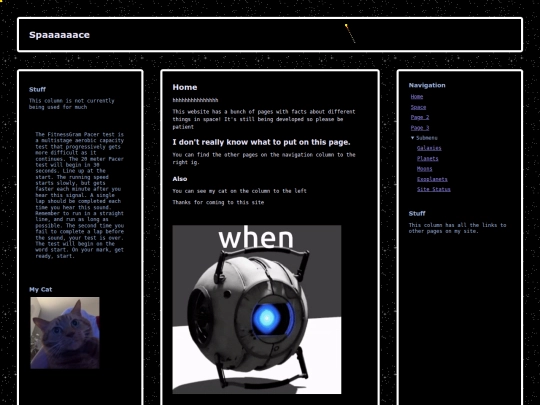This screenshot has width=540, height=405.
Task: Open the Galaxies submenu link
Action: click(429, 148)
